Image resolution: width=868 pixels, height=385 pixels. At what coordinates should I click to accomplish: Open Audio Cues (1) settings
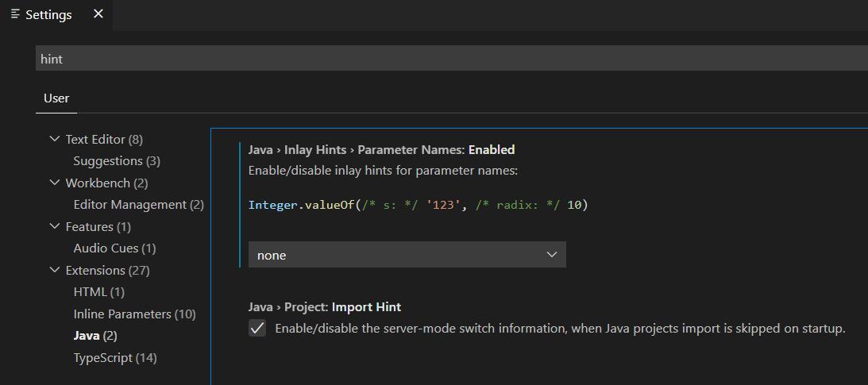[114, 248]
